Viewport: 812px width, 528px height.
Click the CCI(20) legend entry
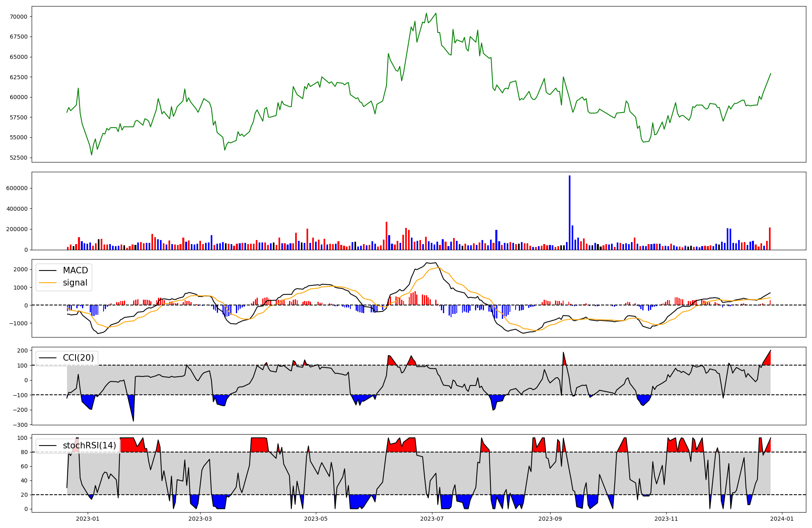click(78, 358)
